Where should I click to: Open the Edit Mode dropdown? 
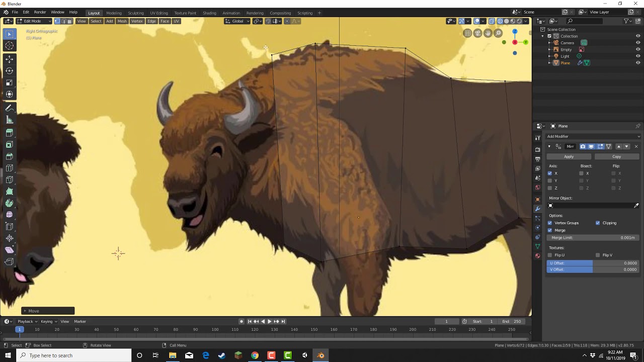click(x=34, y=21)
